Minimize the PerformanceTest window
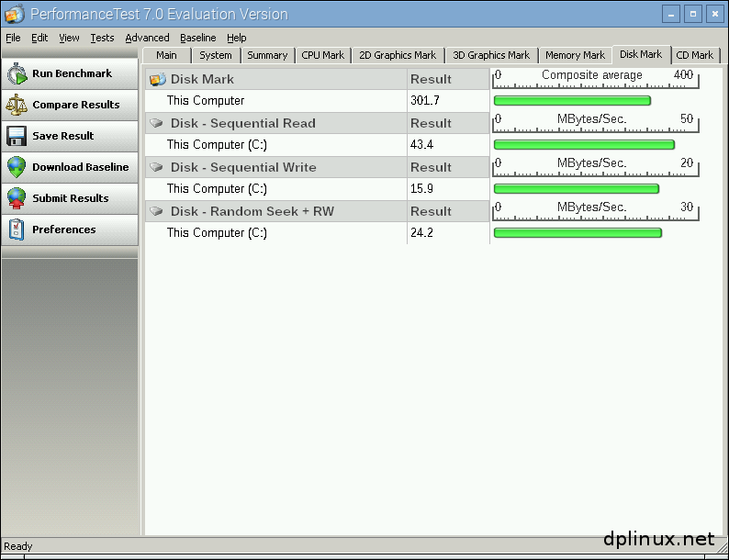The width and height of the screenshot is (729, 560). 671,14
